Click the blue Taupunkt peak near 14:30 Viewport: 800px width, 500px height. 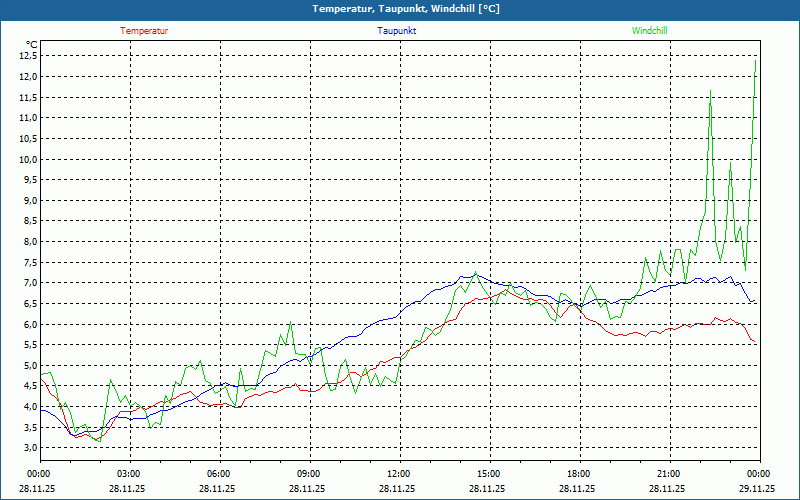click(x=476, y=273)
